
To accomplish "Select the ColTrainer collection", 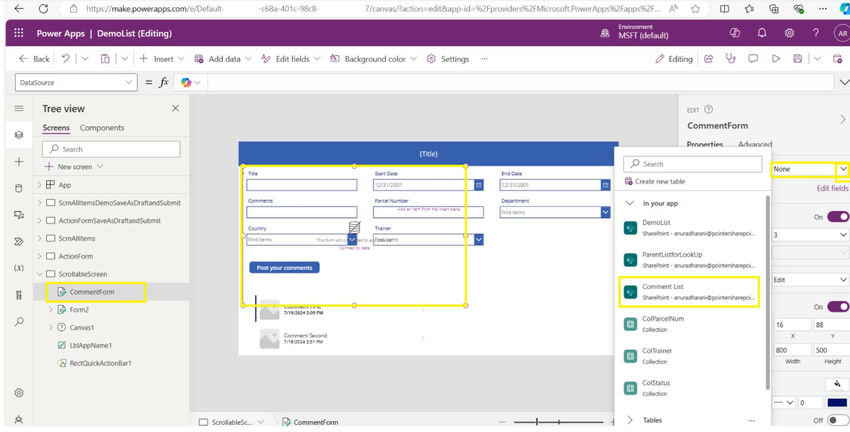I will click(x=688, y=356).
